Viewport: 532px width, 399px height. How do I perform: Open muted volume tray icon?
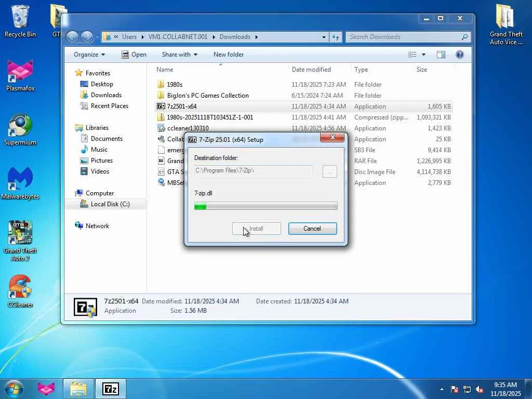coord(480,389)
